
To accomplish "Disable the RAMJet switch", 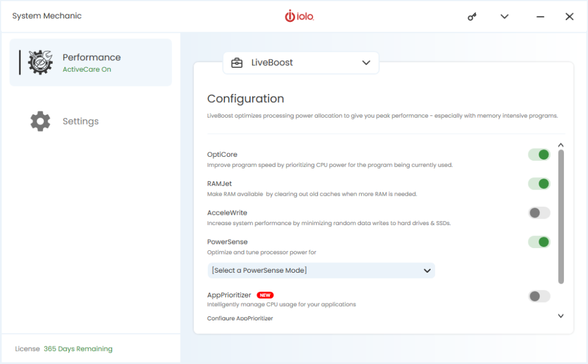I will [x=539, y=184].
